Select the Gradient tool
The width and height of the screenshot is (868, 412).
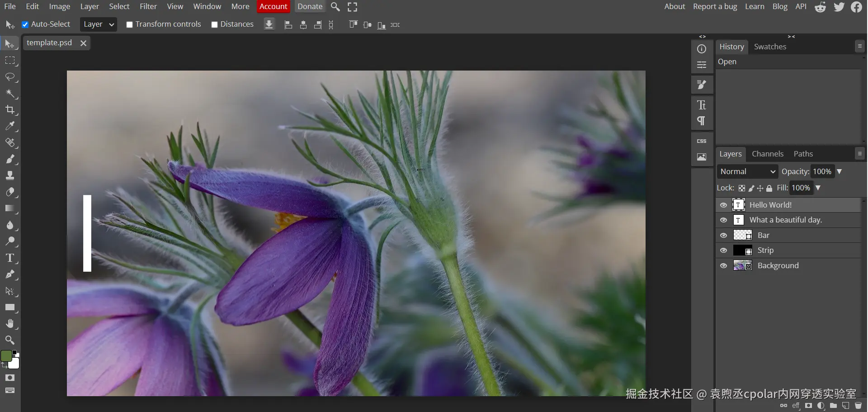click(10, 208)
